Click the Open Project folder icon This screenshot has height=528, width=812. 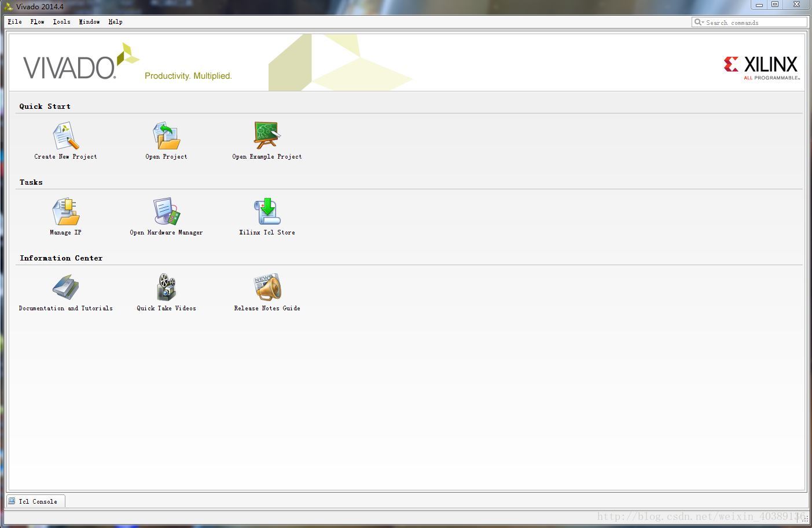click(167, 135)
